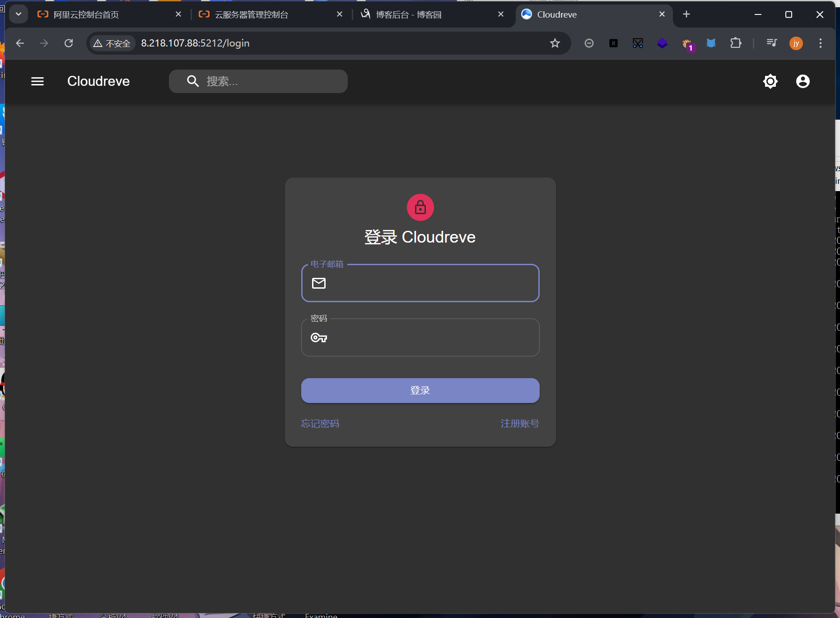840x618 pixels.
Task: Open the Chrome three-dot menu
Action: 821,43
